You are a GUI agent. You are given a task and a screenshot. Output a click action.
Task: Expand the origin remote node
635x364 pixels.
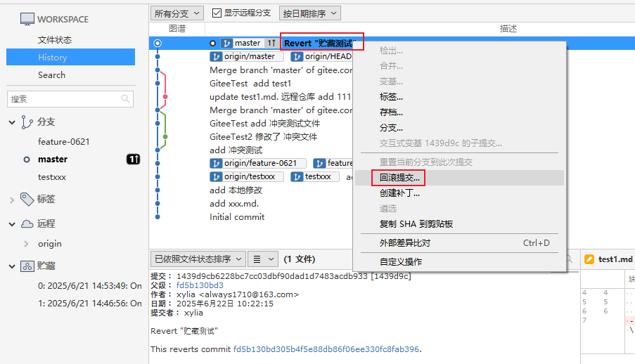[27, 244]
